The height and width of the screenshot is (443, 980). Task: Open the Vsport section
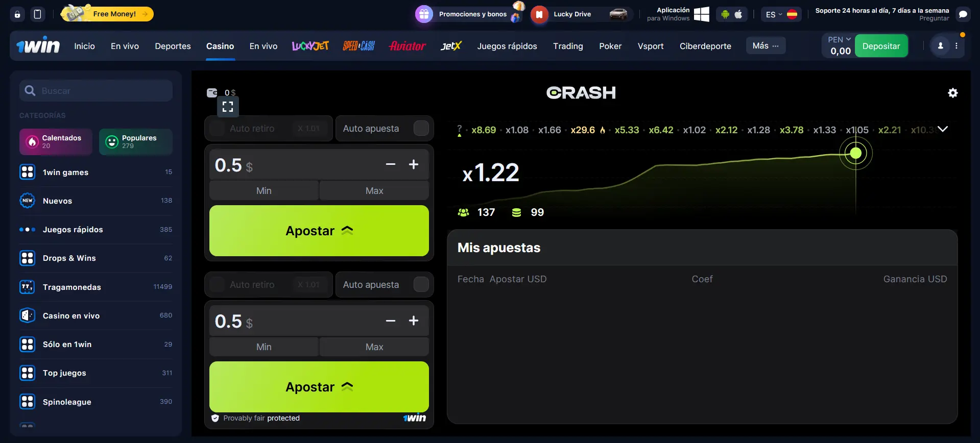651,46
